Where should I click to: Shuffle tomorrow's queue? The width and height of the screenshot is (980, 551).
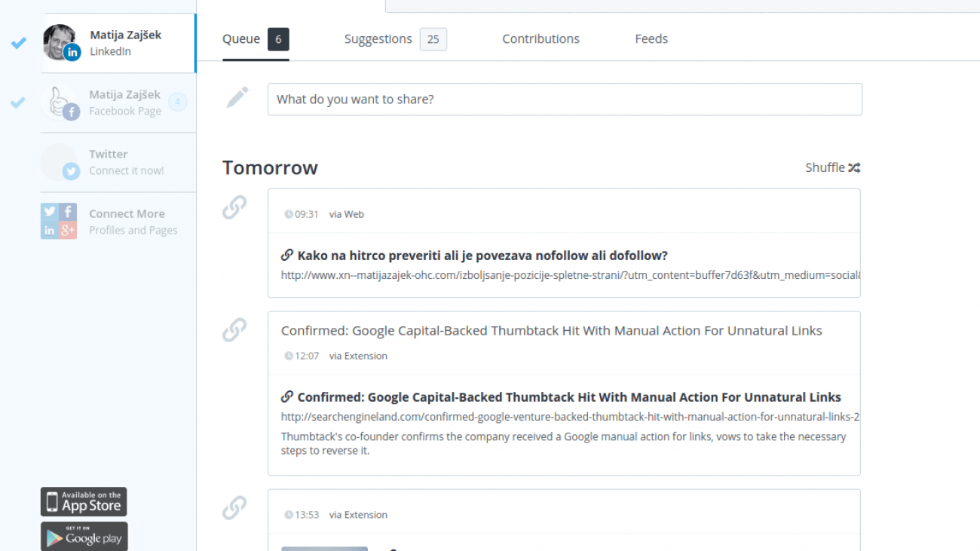point(832,167)
